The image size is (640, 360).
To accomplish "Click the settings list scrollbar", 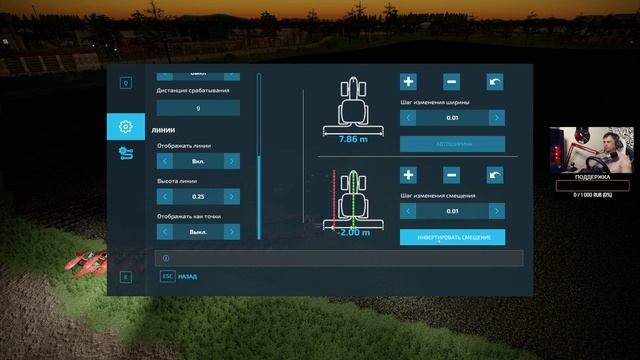I will tap(259, 156).
